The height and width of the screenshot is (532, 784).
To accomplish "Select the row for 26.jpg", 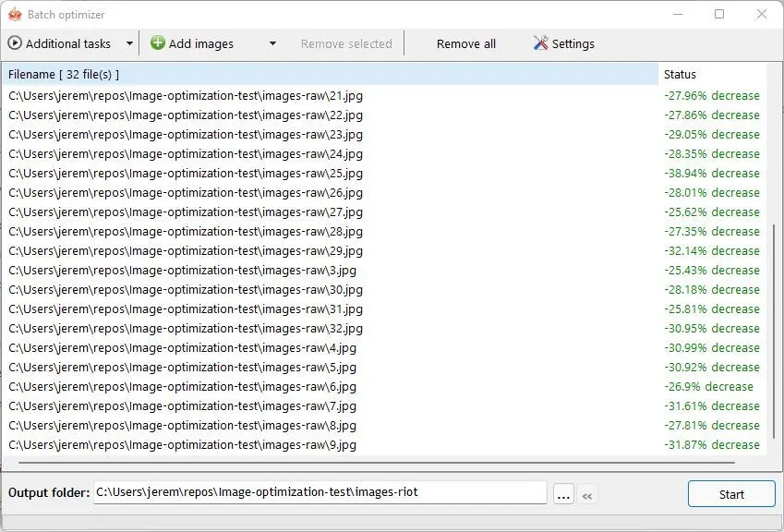I will pos(383,192).
